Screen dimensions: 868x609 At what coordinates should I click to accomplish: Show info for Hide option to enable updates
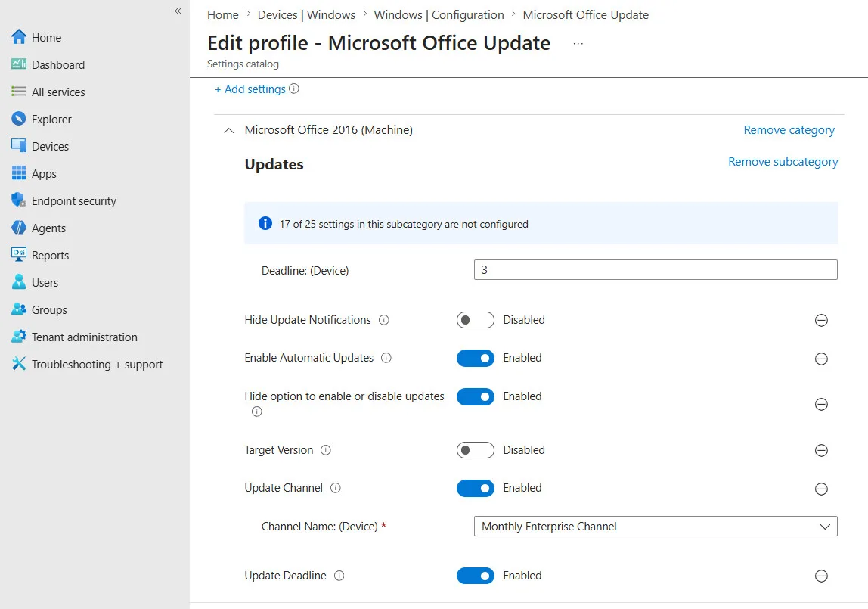pyautogui.click(x=257, y=412)
